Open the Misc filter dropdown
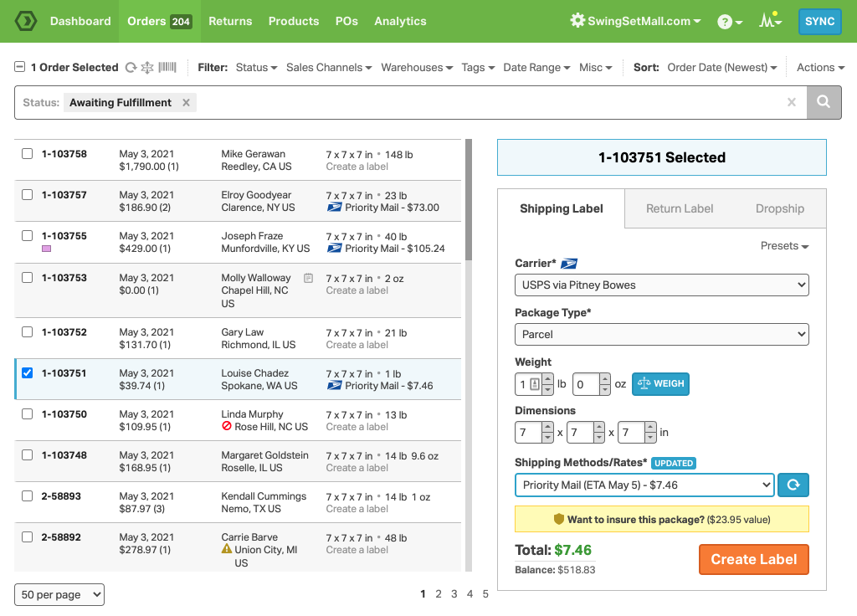The height and width of the screenshot is (616, 857). tap(596, 67)
